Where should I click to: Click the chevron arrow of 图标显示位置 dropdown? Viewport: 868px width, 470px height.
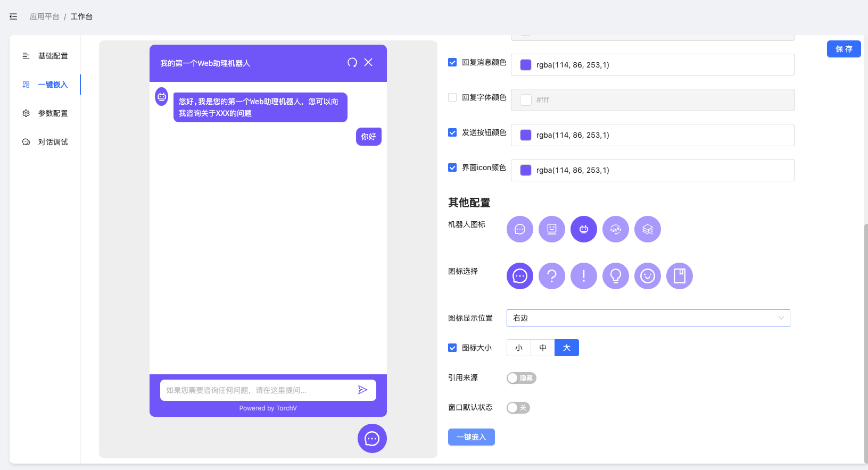click(781, 318)
